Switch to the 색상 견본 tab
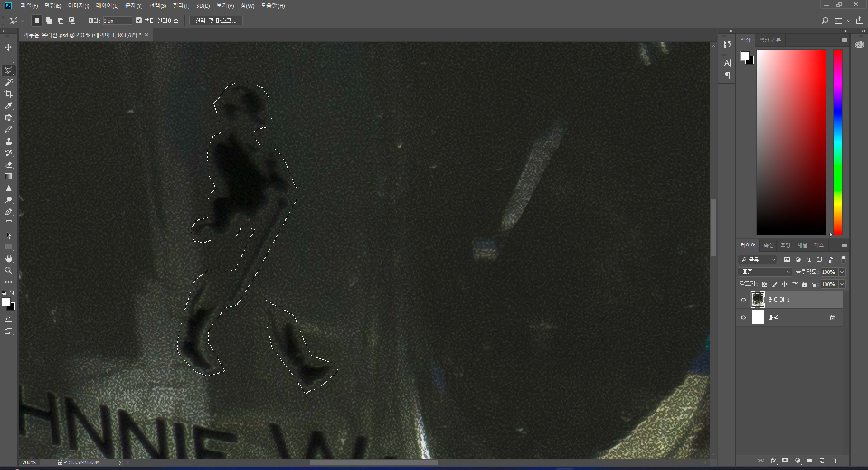 point(770,40)
